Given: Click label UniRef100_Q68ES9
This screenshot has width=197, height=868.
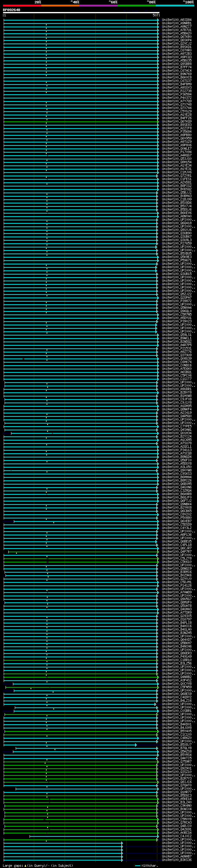Looking at the screenshot, I should [x=177, y=694].
